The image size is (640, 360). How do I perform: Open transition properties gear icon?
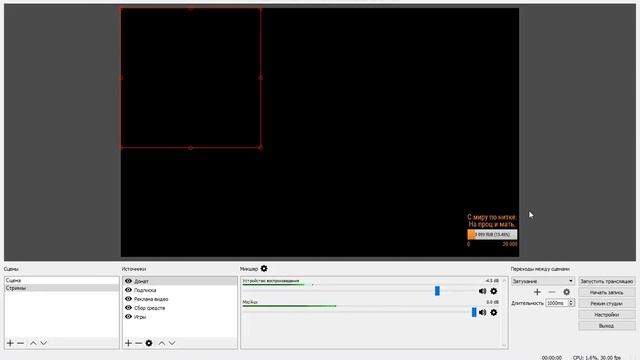(567, 292)
